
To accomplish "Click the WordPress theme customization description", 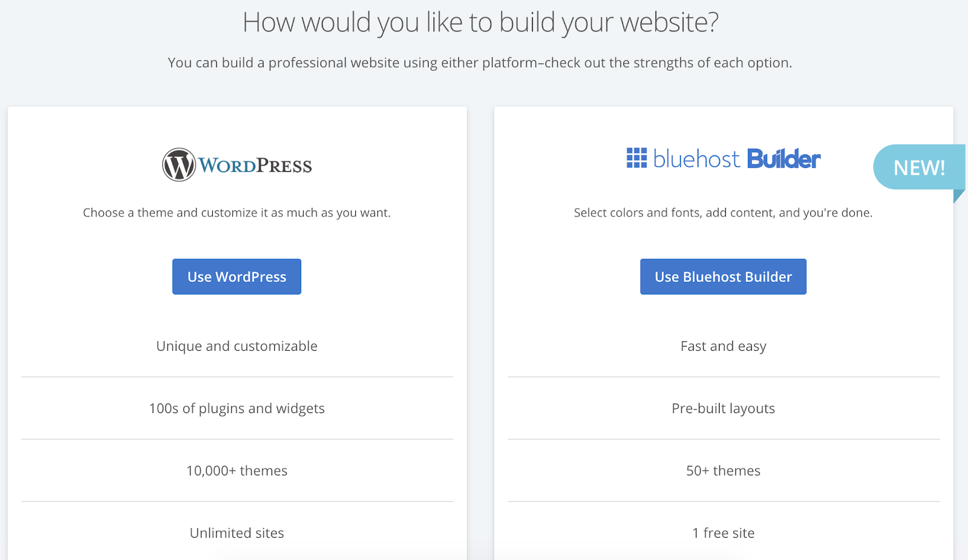I will 237,213.
